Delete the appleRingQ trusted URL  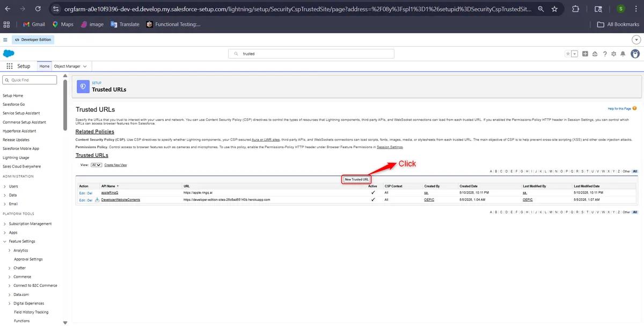[90, 192]
